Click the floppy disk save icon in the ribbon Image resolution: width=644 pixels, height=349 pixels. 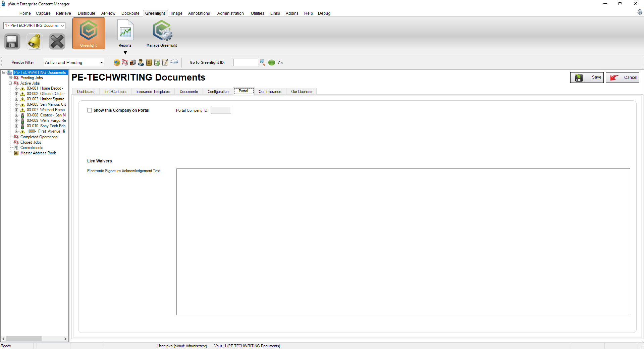point(12,42)
